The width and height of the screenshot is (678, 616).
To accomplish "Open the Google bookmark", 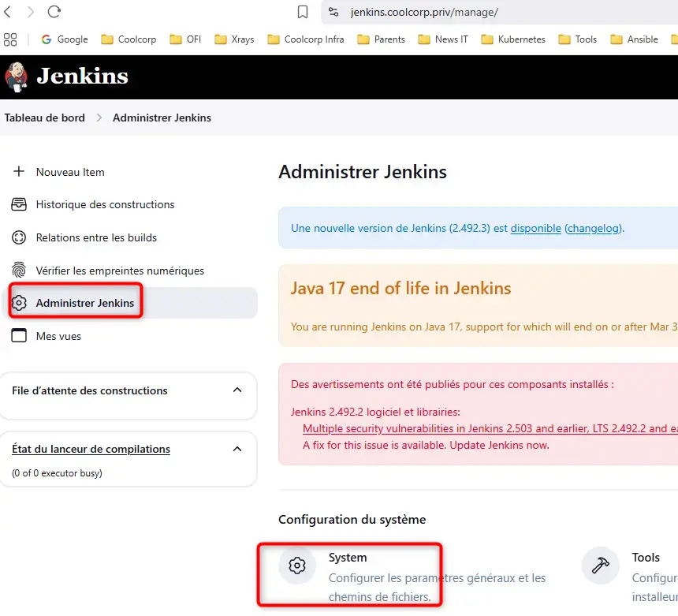I will click(x=65, y=39).
